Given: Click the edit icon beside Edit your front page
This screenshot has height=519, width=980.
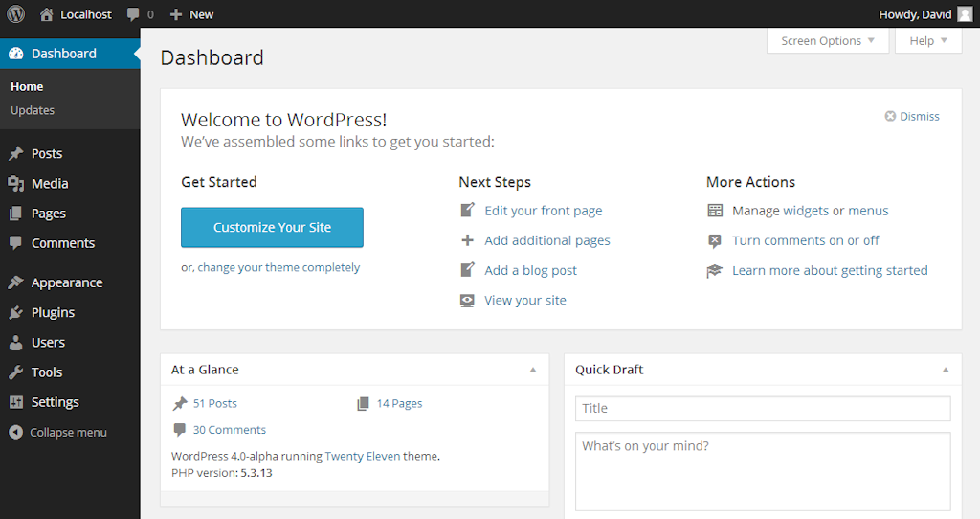Looking at the screenshot, I should 467,210.
